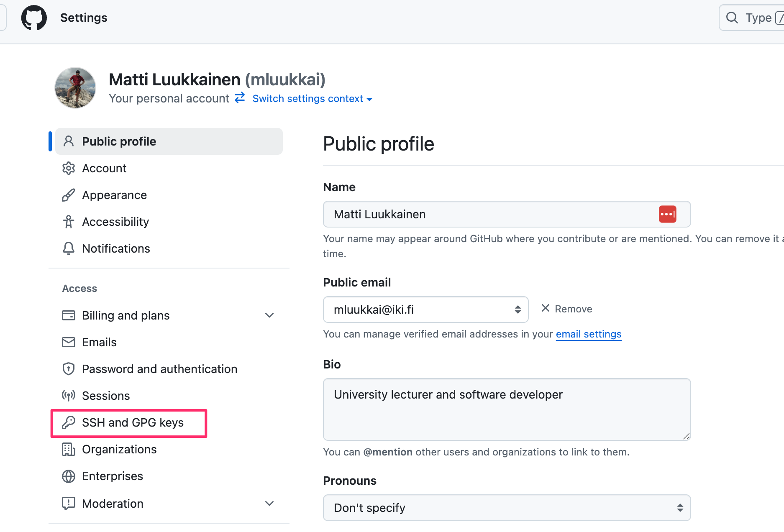Image resolution: width=784 pixels, height=532 pixels.
Task: Click the red password manager icon in Name field
Action: tap(667, 214)
